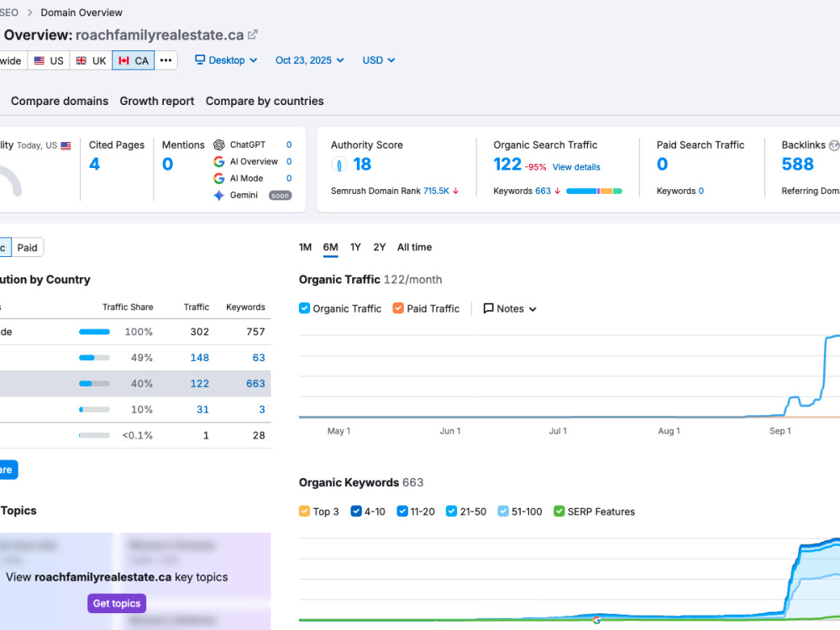This screenshot has width=840, height=630.
Task: Click the 49% traffic share bar
Action: tap(94, 357)
